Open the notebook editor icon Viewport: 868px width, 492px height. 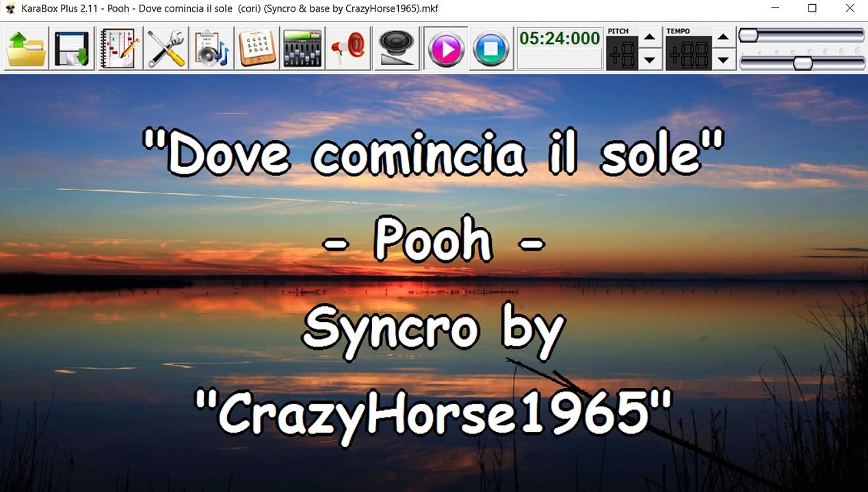pos(120,49)
